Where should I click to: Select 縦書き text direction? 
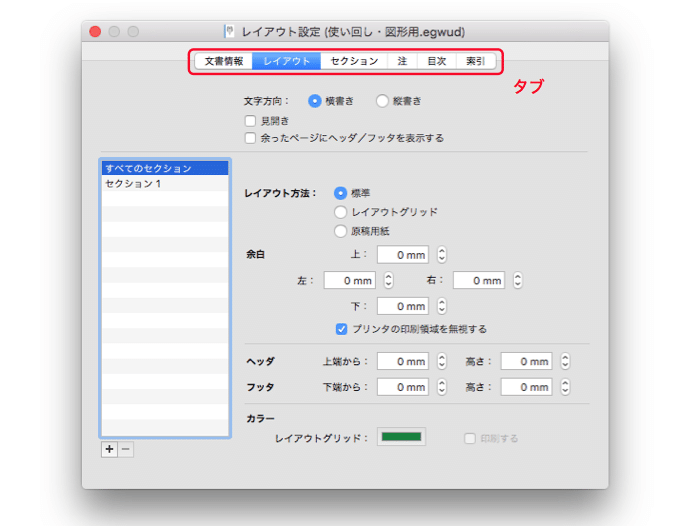point(382,101)
